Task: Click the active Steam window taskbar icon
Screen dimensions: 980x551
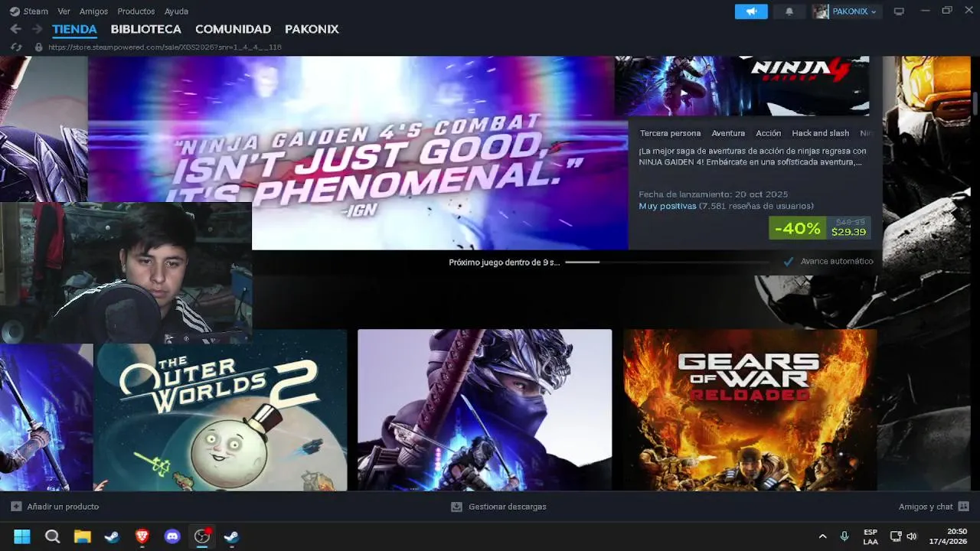Action: point(232,536)
